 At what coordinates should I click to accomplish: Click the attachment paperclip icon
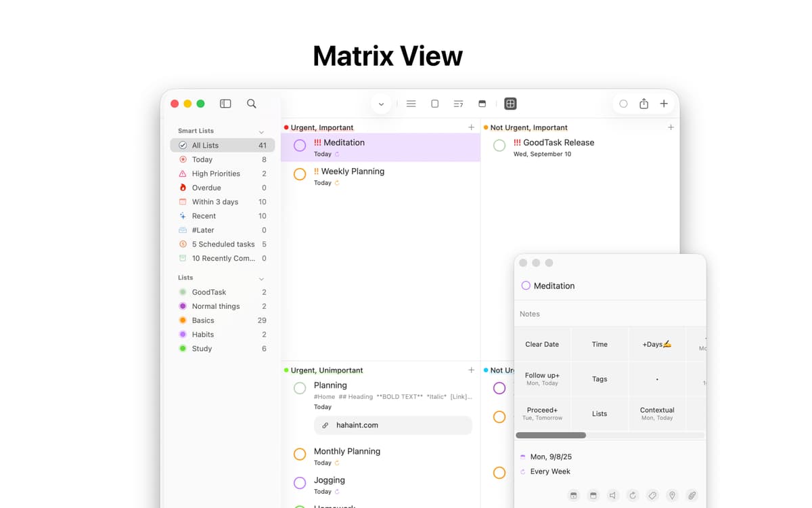(692, 495)
